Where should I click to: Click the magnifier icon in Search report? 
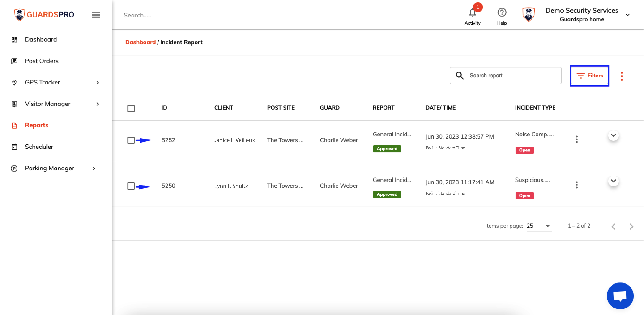459,75
